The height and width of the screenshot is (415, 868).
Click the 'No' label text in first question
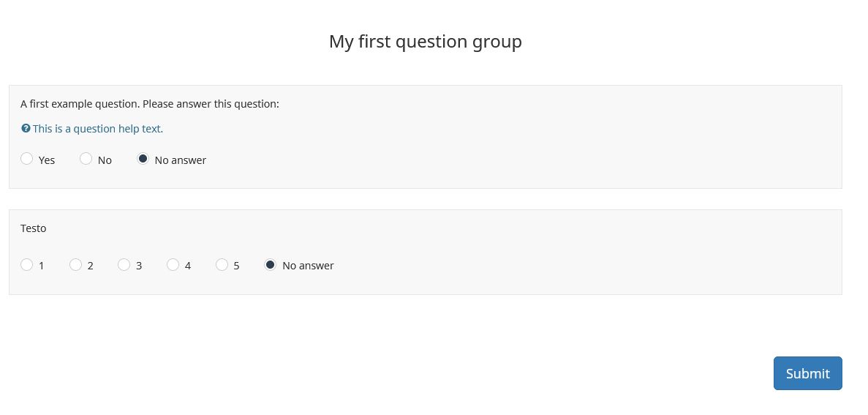[105, 160]
